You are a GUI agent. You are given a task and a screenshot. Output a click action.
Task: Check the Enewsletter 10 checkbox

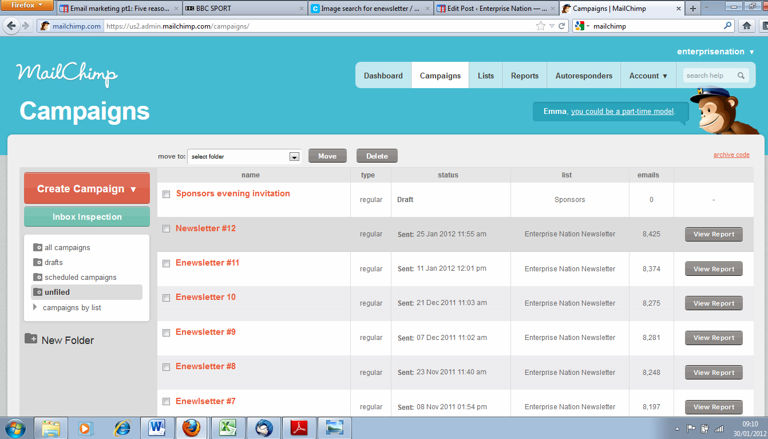point(166,298)
